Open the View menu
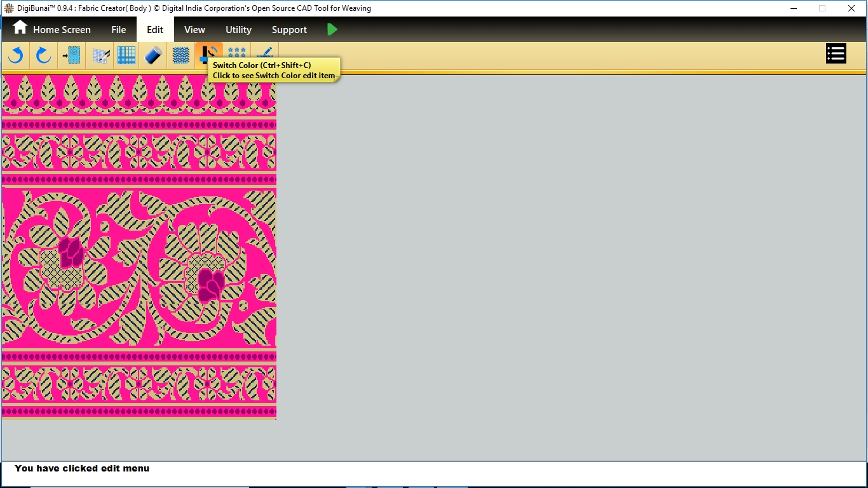 (x=194, y=30)
